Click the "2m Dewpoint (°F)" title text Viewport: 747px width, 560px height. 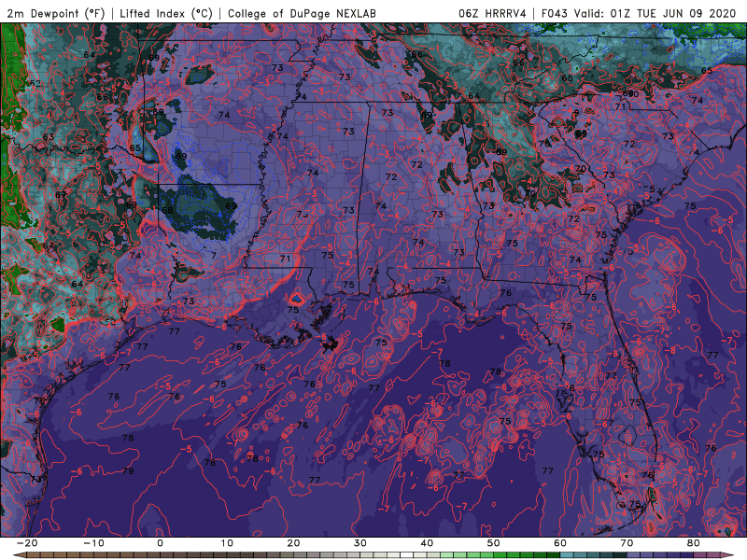click(56, 14)
